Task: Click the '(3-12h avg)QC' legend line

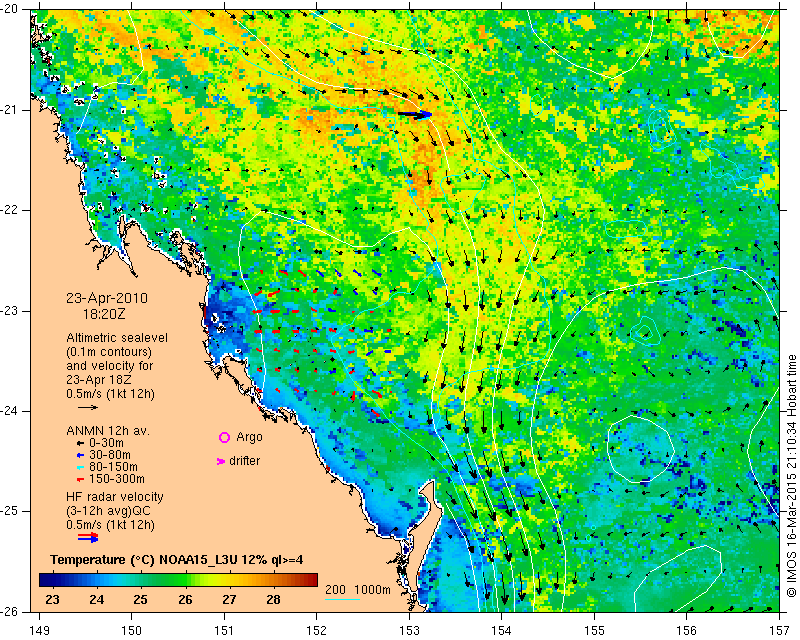Action: click(108, 510)
